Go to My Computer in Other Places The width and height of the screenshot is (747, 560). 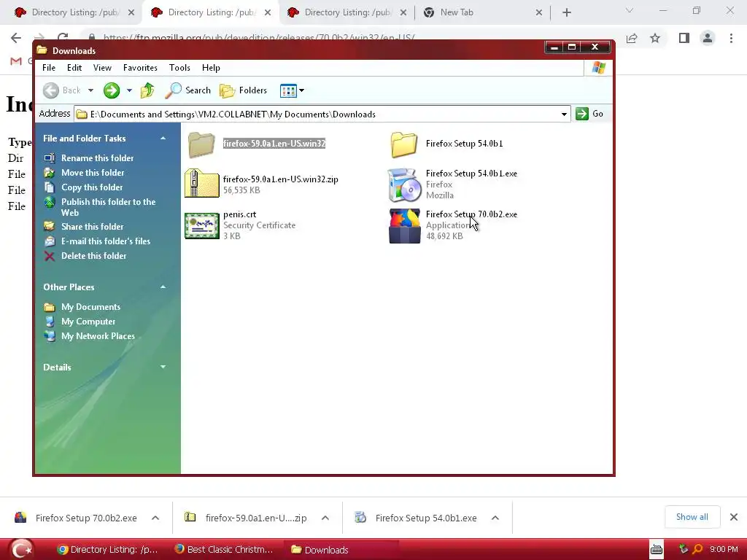(88, 322)
